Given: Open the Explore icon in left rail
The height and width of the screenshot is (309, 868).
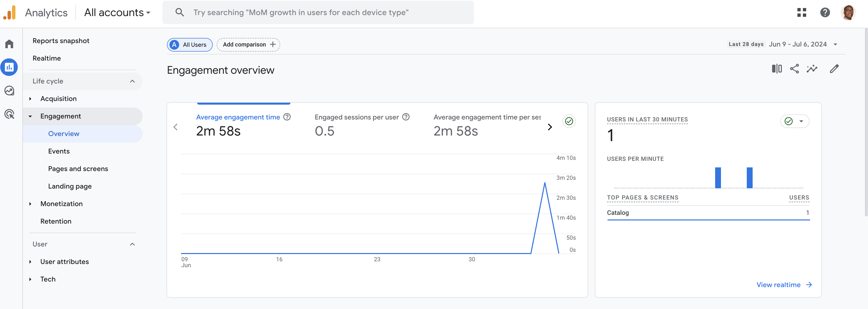Looking at the screenshot, I should pyautogui.click(x=9, y=91).
